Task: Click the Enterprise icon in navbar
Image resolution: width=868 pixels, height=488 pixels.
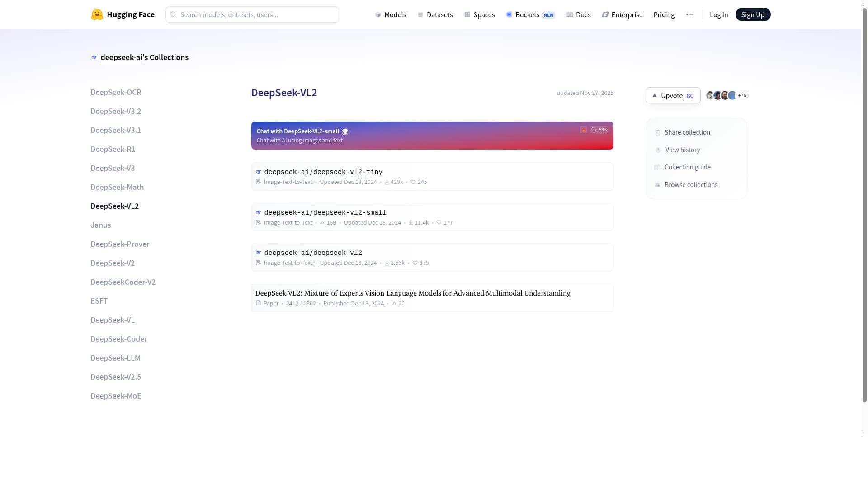Action: (x=605, y=15)
